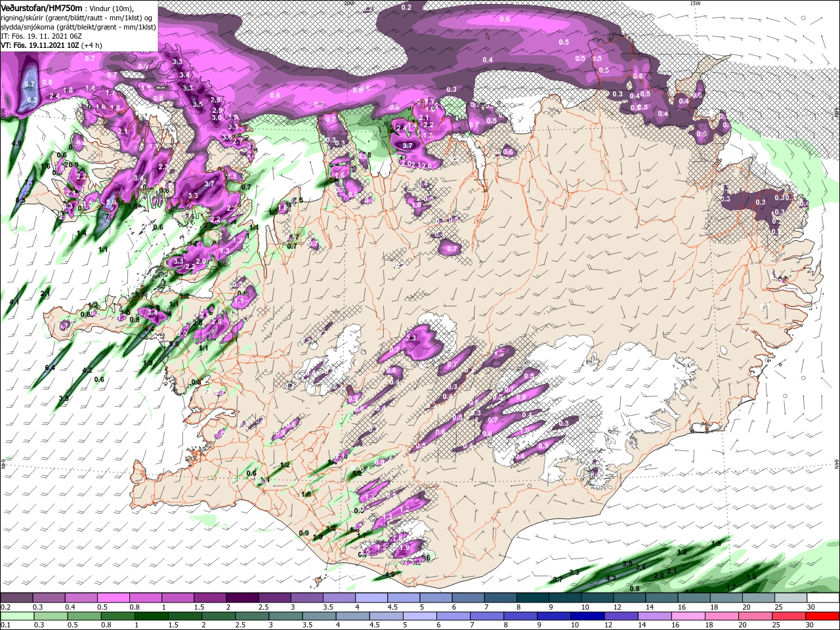Image resolution: width=840 pixels, height=630 pixels.
Task: Click the '0.1' label in the lower rain legend
Action: click(x=5, y=625)
